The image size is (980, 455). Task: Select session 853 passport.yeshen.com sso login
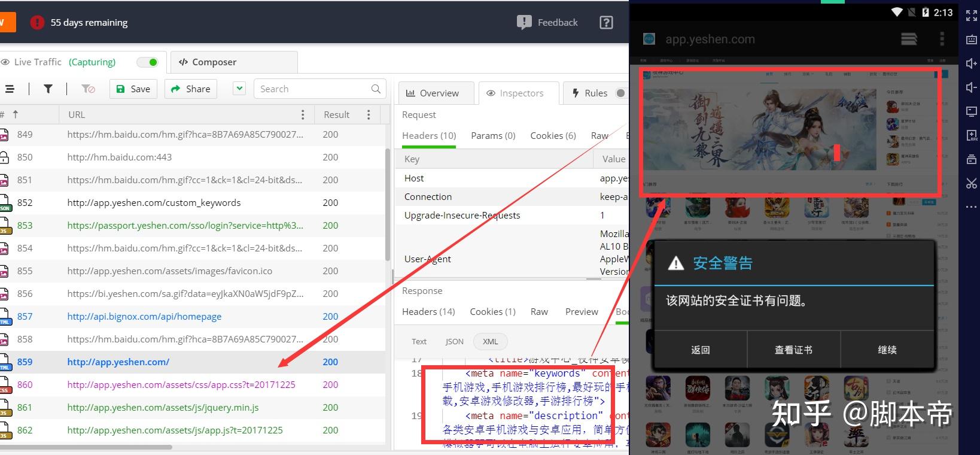pos(193,226)
